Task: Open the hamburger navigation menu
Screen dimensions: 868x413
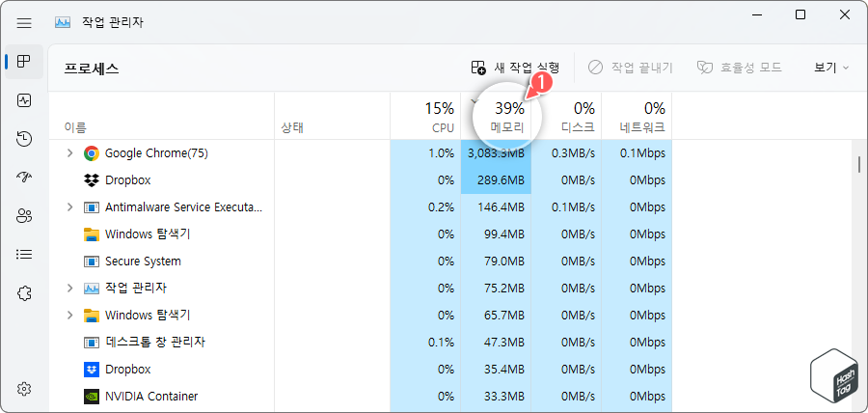Action: pyautogui.click(x=24, y=23)
